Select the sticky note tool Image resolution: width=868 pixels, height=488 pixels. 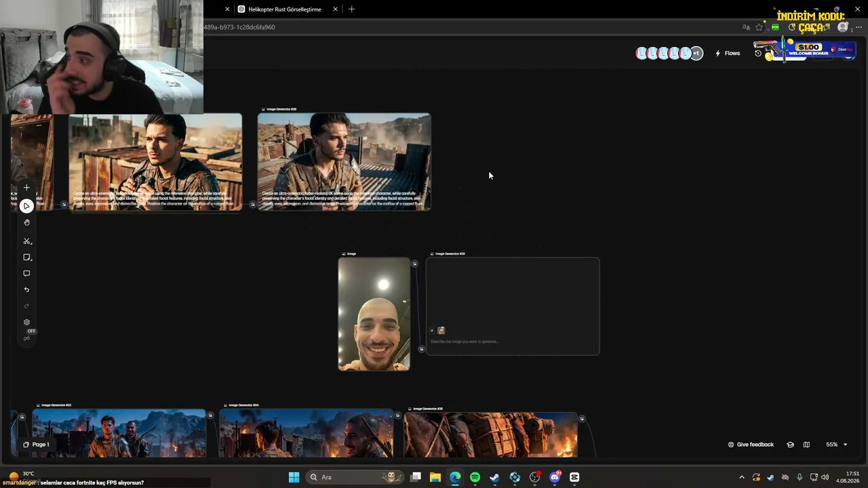click(x=26, y=258)
